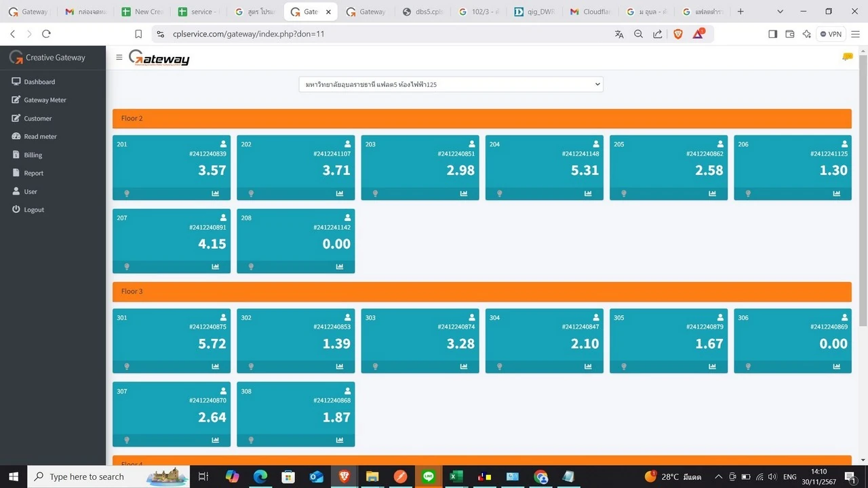View the user icon on room 308
This screenshot has width=868, height=488.
pyautogui.click(x=347, y=391)
